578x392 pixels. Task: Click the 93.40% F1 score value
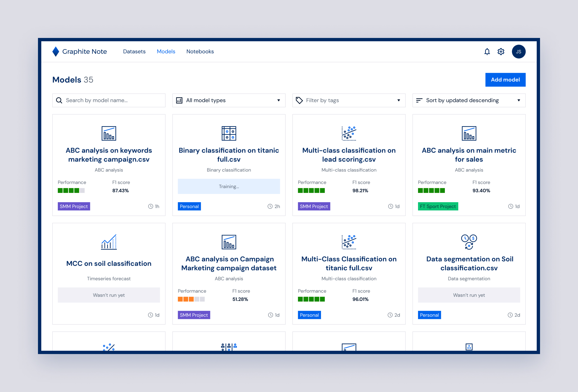pyautogui.click(x=481, y=191)
